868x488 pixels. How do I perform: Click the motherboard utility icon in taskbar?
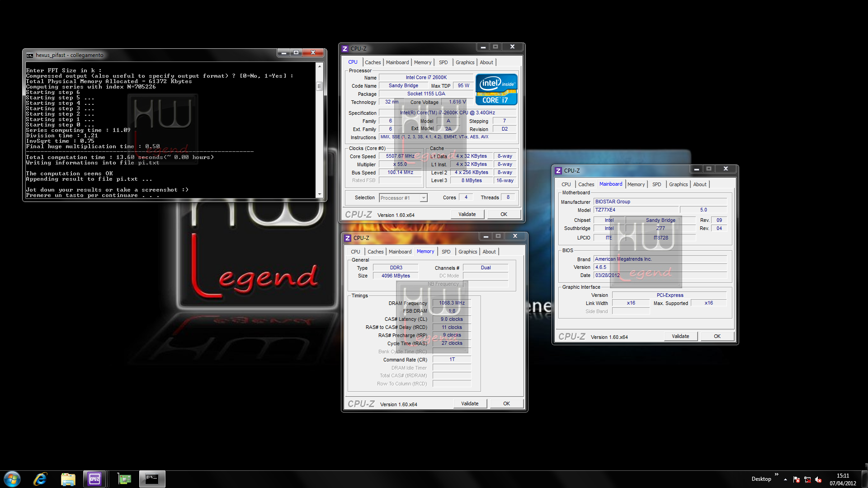[x=124, y=479]
